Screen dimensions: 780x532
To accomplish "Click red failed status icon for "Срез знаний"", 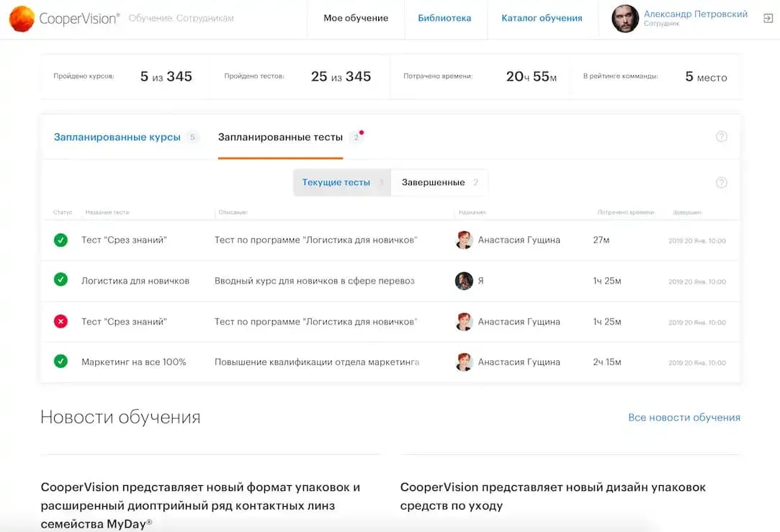I will 60,322.
